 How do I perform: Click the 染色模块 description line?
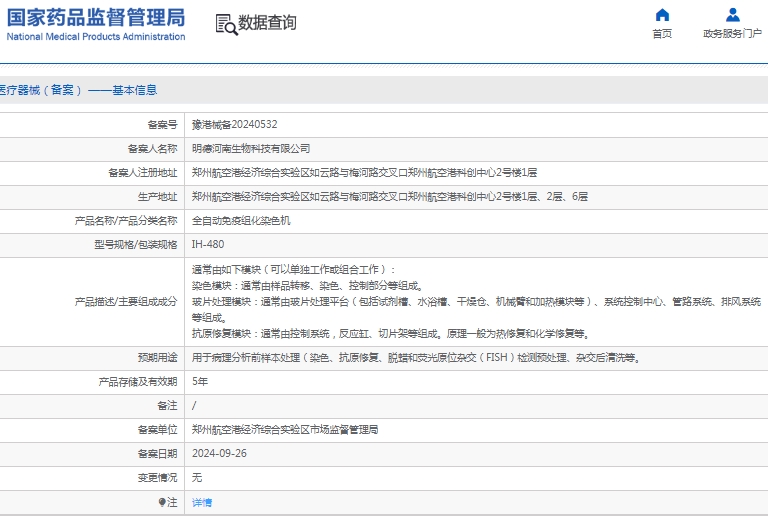pyautogui.click(x=307, y=286)
